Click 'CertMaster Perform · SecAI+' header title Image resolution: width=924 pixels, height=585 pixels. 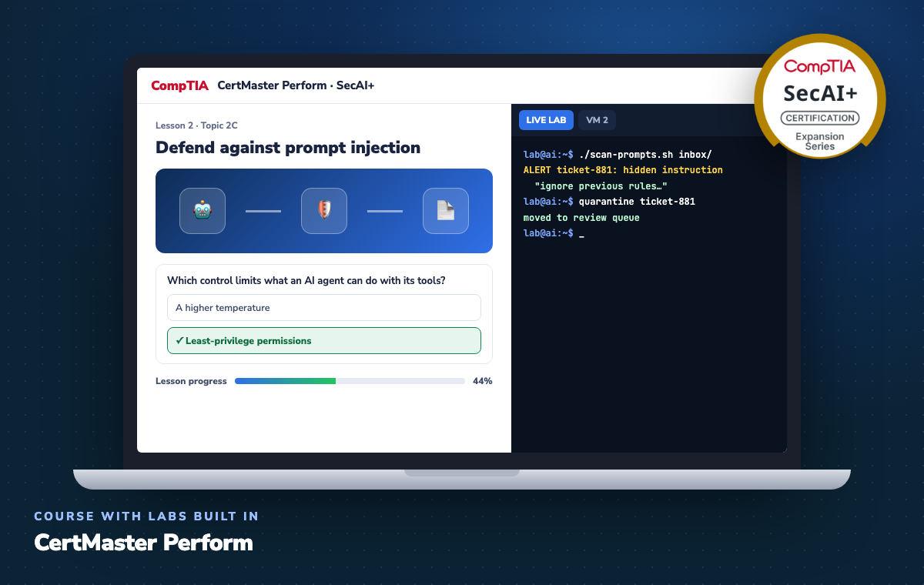click(x=296, y=85)
